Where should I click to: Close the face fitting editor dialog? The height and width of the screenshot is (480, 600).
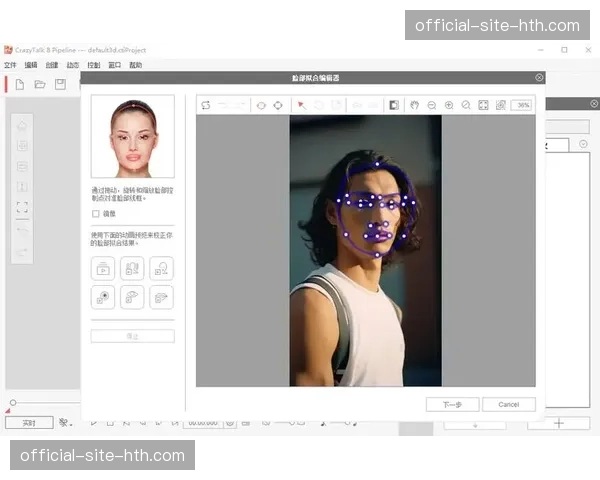(539, 78)
